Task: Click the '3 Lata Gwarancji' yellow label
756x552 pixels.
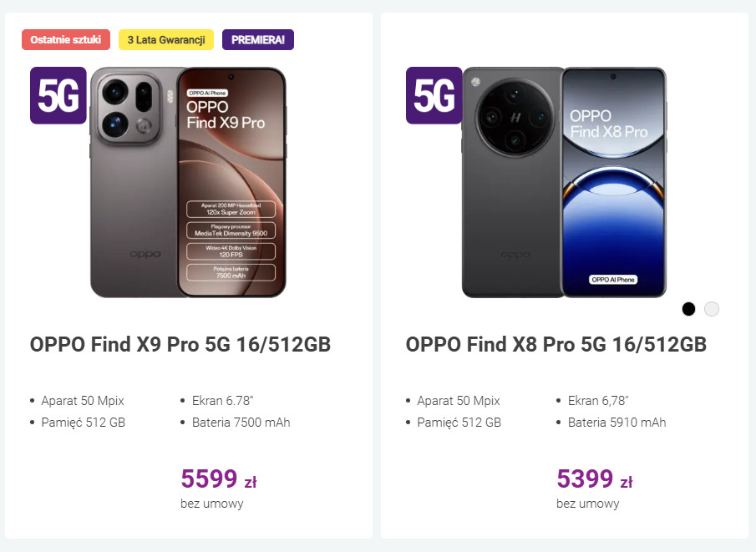Action: [166, 39]
